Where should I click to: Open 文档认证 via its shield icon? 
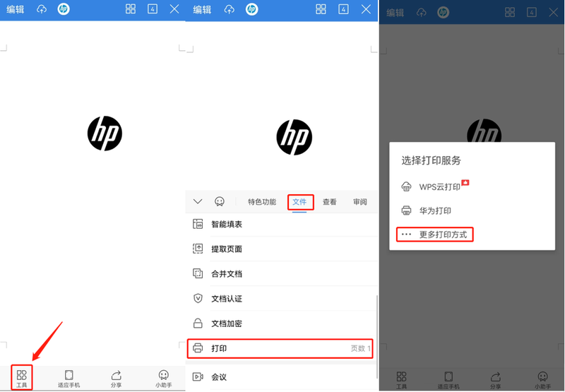(x=198, y=298)
